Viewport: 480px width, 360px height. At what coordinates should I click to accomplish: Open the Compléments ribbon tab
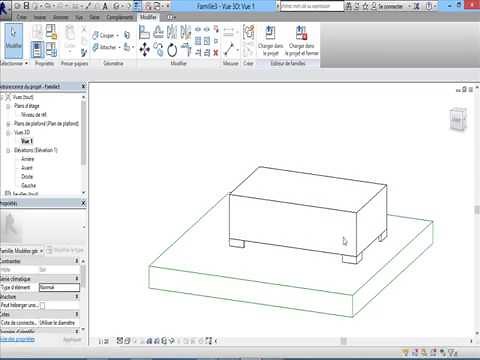click(x=120, y=17)
